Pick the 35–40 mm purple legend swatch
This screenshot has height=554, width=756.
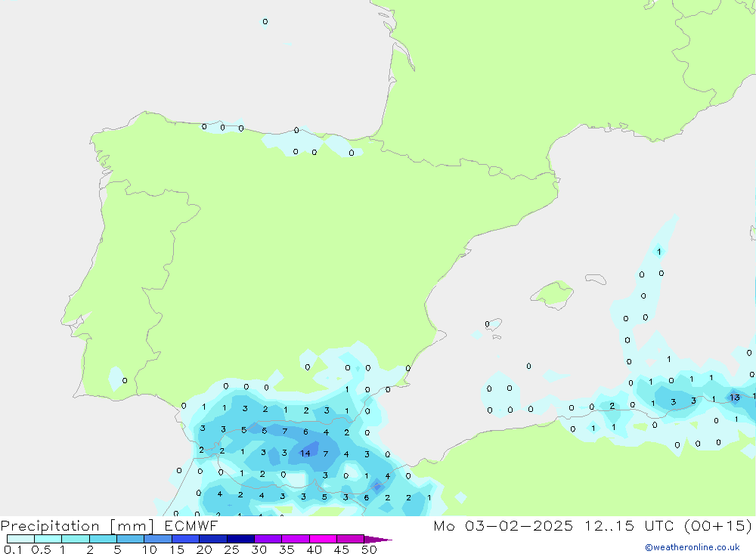tap(296, 539)
